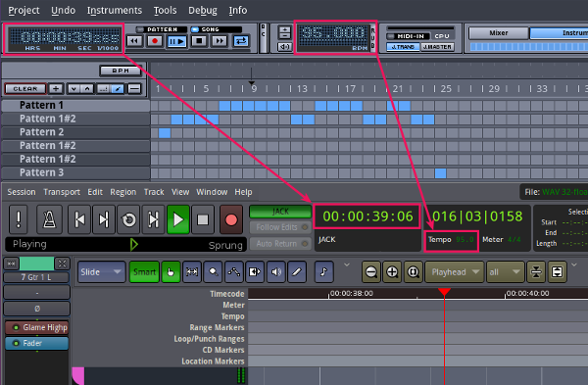Enable J.TRANS JACK transport

pos(403,47)
